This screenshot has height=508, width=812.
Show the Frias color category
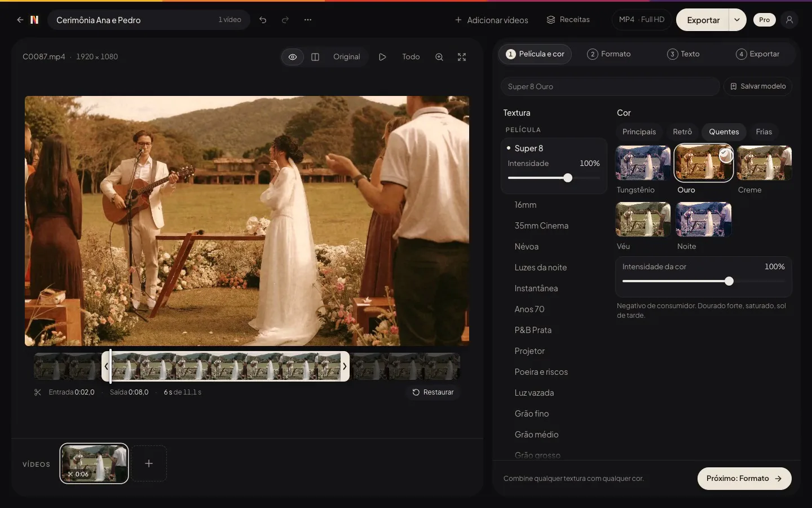[x=764, y=132]
